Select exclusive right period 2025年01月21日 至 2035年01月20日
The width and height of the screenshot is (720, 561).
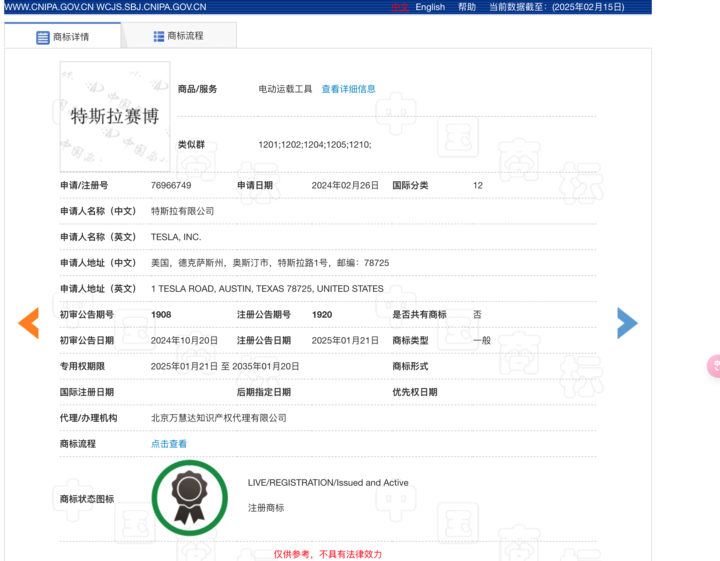pyautogui.click(x=225, y=366)
